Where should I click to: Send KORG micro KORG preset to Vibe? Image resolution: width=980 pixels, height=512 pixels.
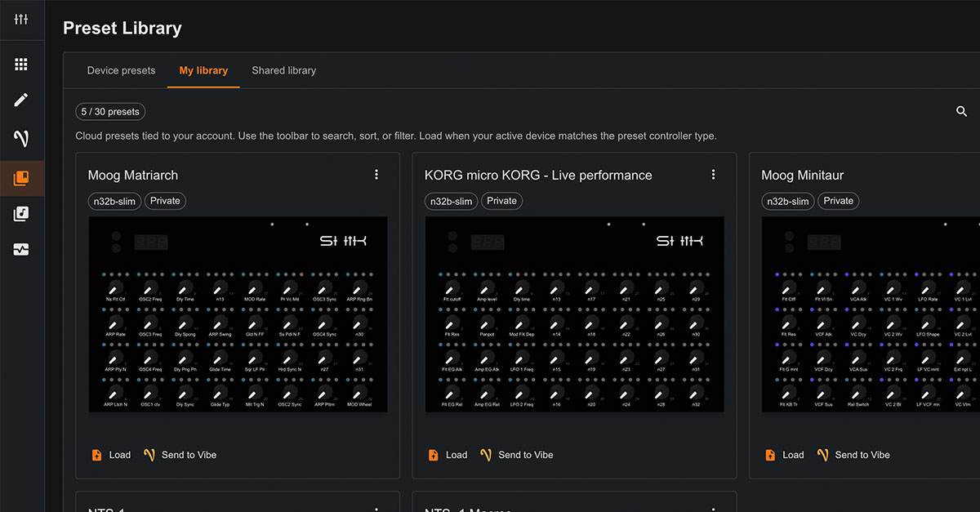point(516,455)
